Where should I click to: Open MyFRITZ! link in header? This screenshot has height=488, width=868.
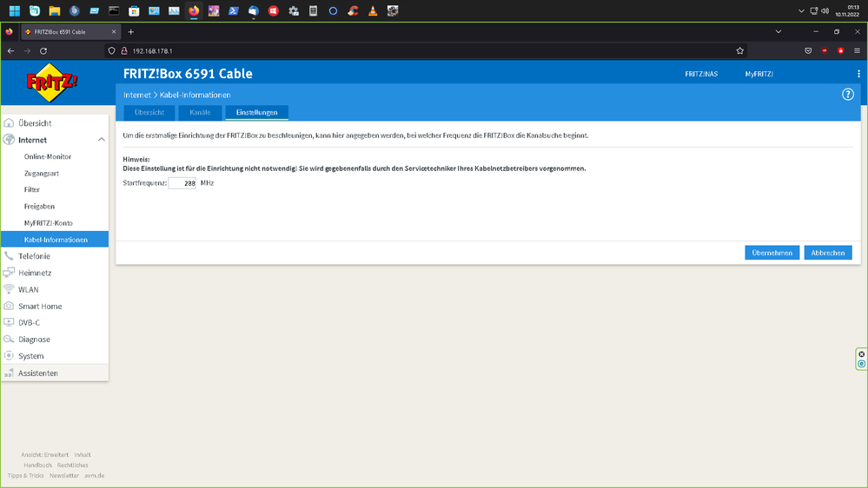point(759,74)
